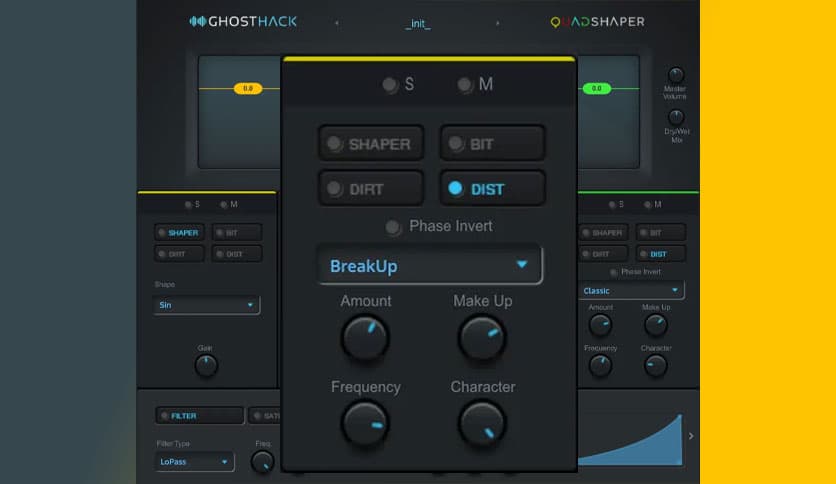Turn off active DIST mode in center panel
The width and height of the screenshot is (836, 484).
click(x=492, y=189)
